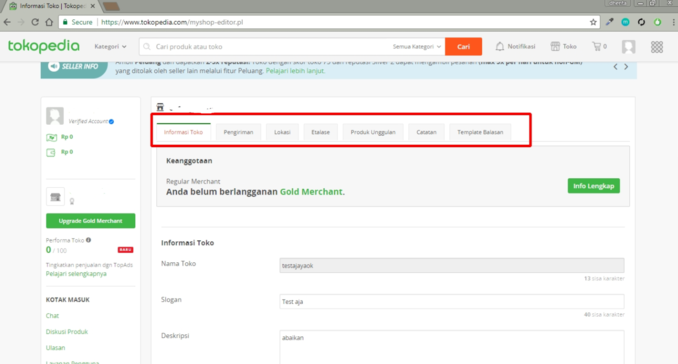Click the orange Cari search button
Viewport: 678px width, 364px height.
coord(464,46)
